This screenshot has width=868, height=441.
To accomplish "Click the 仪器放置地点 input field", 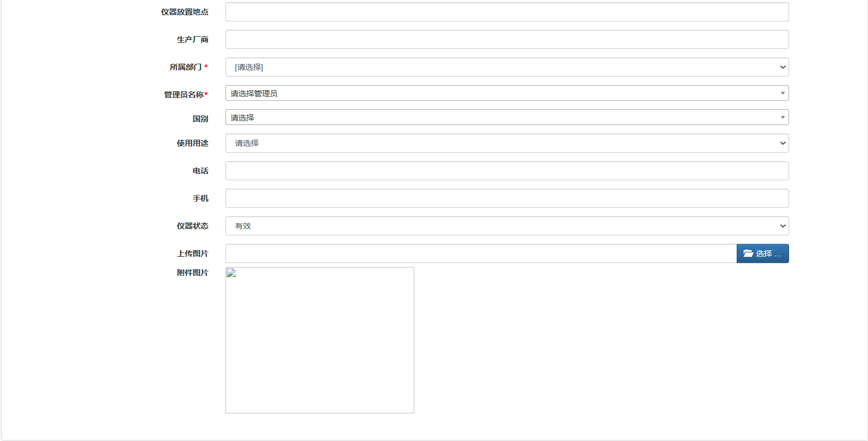I will tap(507, 11).
